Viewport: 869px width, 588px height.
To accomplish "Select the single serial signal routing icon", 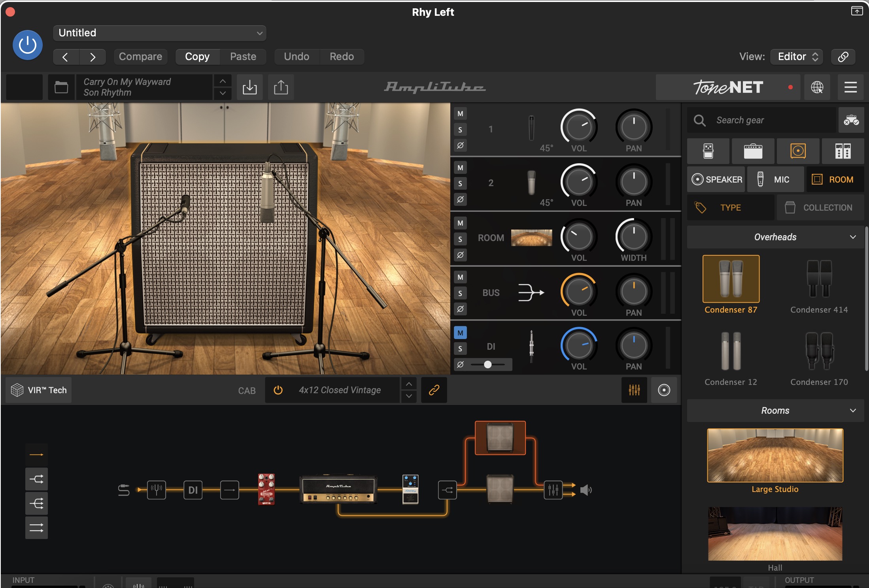I will pos(36,455).
